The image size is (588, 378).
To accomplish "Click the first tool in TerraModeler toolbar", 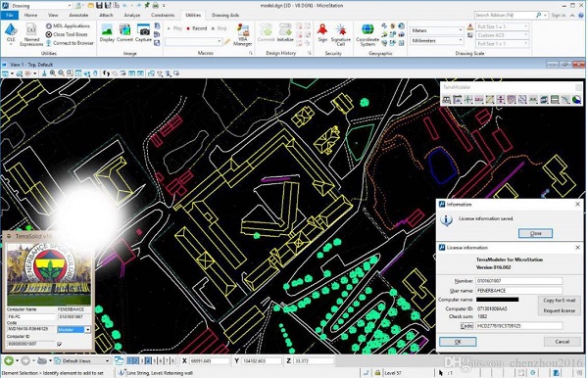I will (446, 100).
